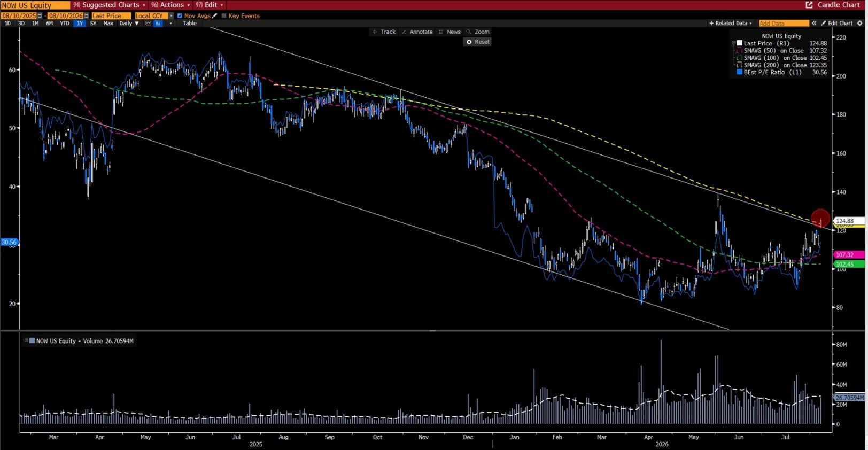
Task: Open chart settings gear icon
Action: [x=860, y=24]
